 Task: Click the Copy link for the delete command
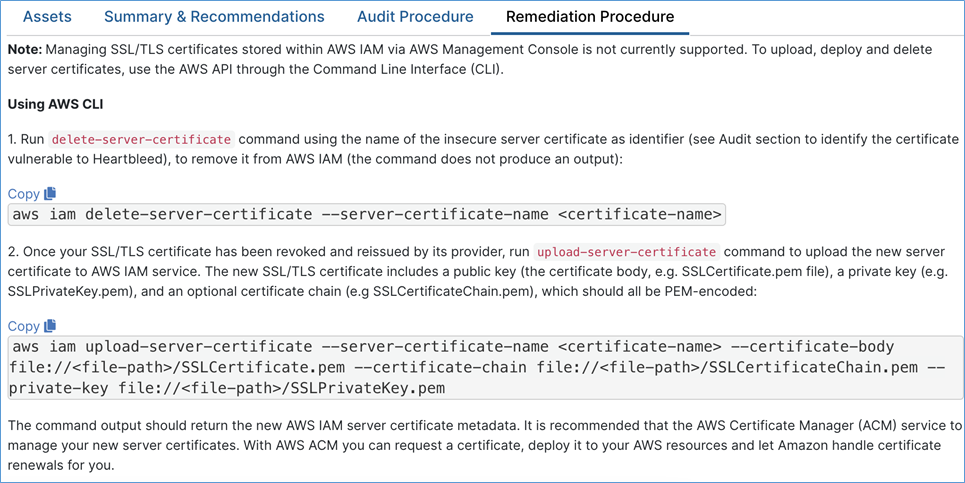pyautogui.click(x=23, y=194)
